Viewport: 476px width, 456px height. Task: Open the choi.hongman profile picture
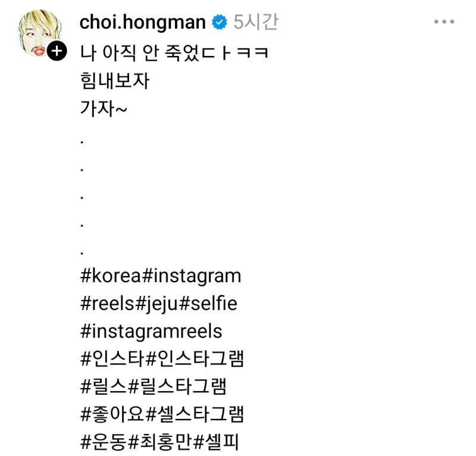(39, 33)
